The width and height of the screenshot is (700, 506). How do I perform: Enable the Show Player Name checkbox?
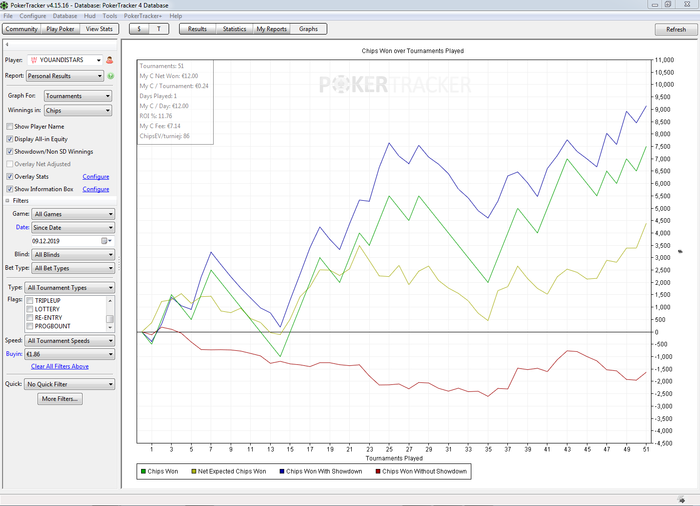point(10,127)
